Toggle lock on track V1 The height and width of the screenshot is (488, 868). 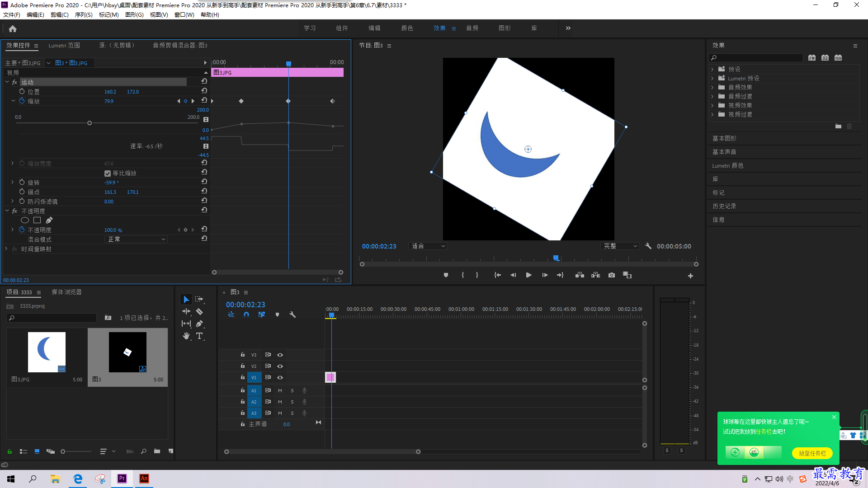(x=243, y=377)
